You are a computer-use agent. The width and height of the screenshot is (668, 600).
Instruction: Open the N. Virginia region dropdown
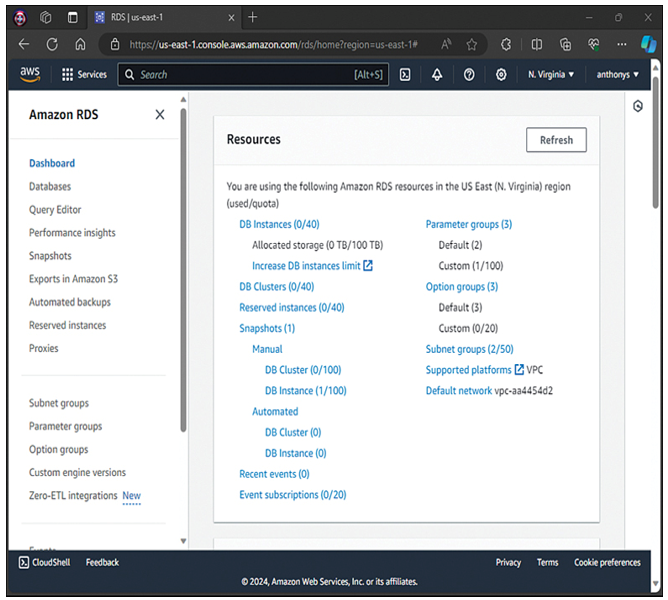[x=551, y=75]
